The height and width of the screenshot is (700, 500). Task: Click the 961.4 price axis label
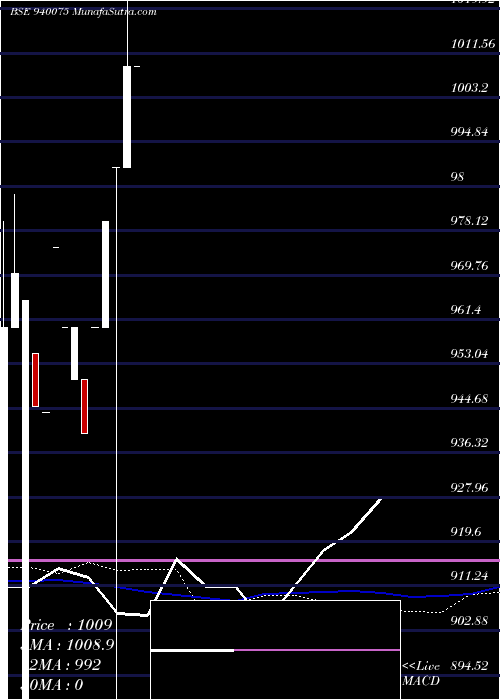pos(466,309)
